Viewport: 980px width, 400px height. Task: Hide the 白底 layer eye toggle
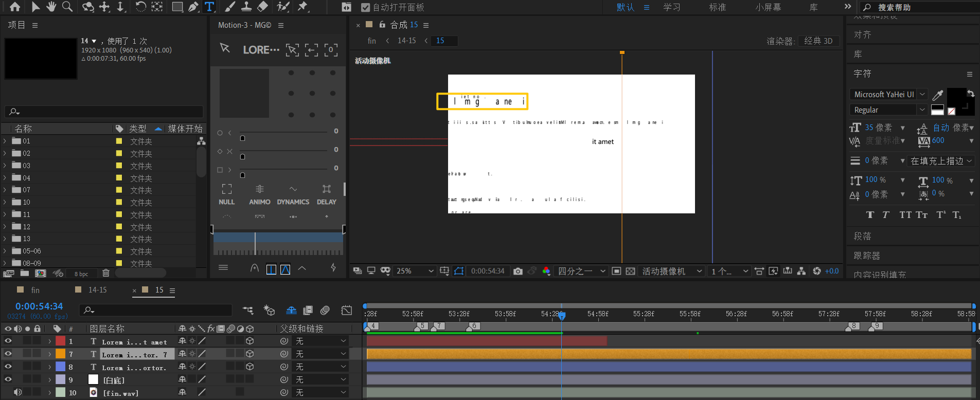(8, 379)
